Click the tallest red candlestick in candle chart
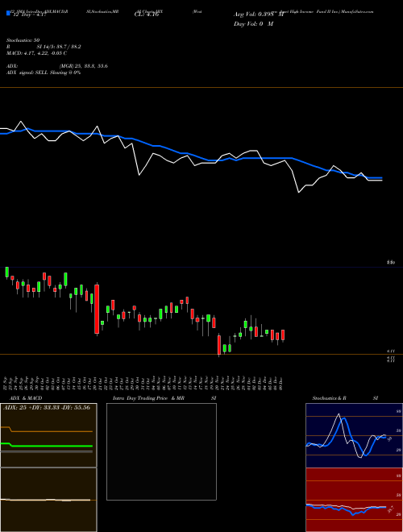Image resolution: width=403 pixels, height=532 pixels. 97,309
